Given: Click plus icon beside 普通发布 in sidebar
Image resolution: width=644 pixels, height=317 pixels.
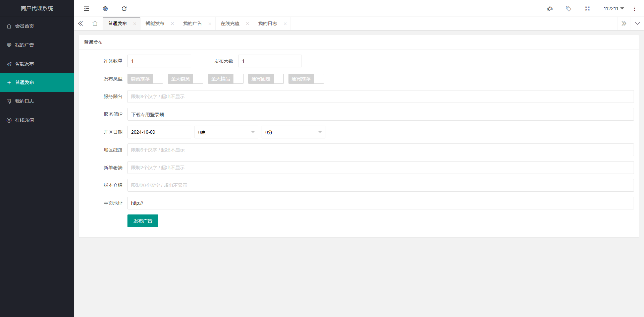Looking at the screenshot, I should [9, 82].
